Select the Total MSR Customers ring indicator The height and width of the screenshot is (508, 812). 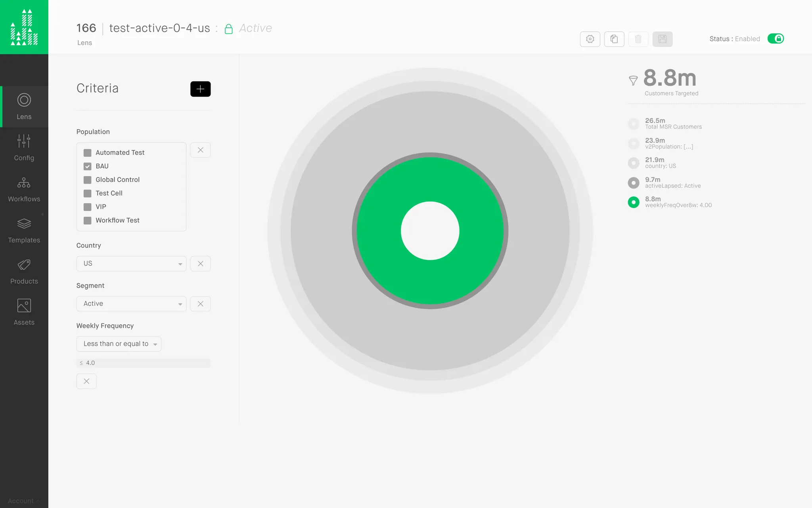pos(634,123)
